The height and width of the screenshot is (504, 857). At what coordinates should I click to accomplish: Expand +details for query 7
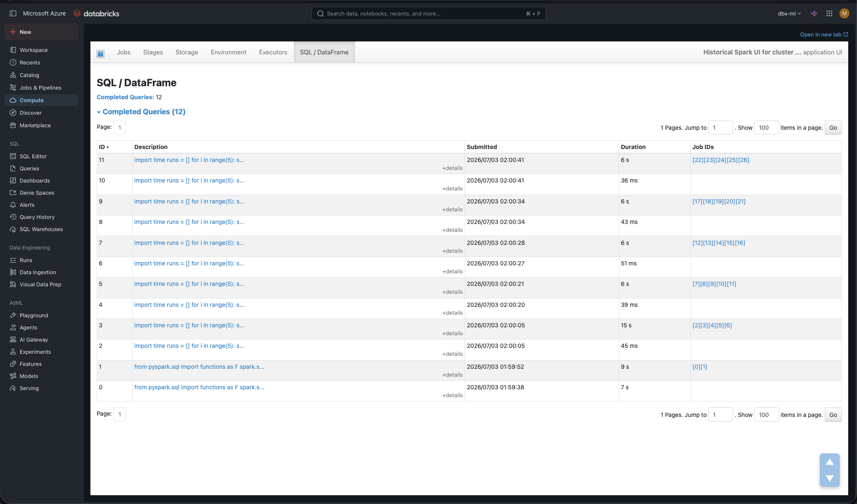[452, 251]
